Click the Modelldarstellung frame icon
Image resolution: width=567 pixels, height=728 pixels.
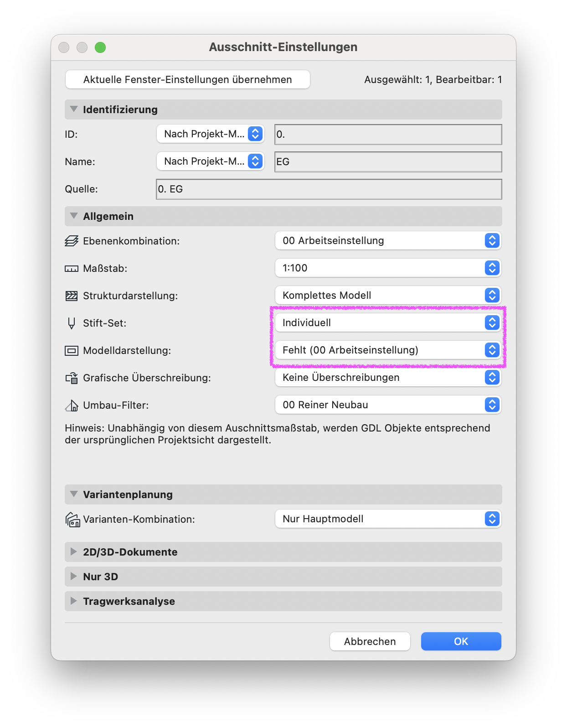(72, 350)
